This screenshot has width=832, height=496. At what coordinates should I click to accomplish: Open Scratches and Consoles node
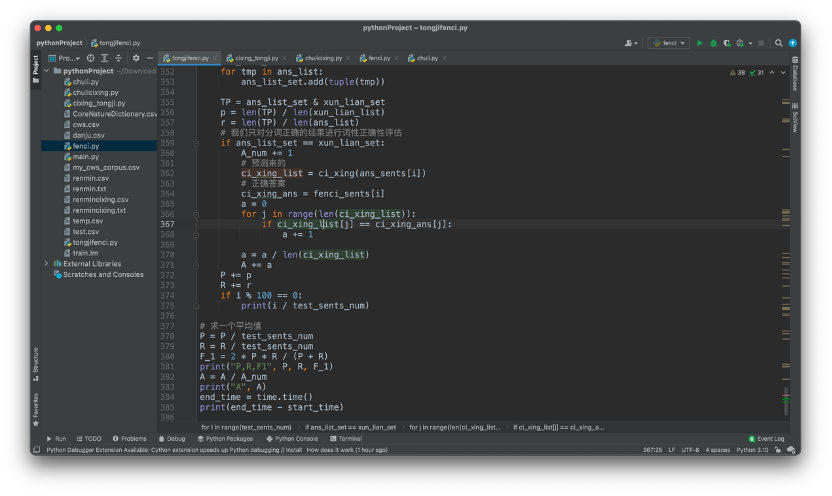99,274
